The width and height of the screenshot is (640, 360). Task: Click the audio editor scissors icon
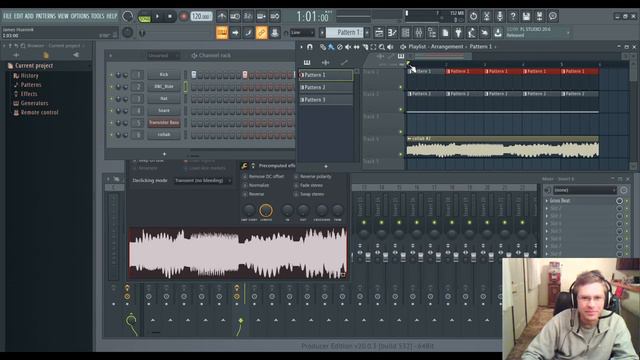click(x=487, y=16)
